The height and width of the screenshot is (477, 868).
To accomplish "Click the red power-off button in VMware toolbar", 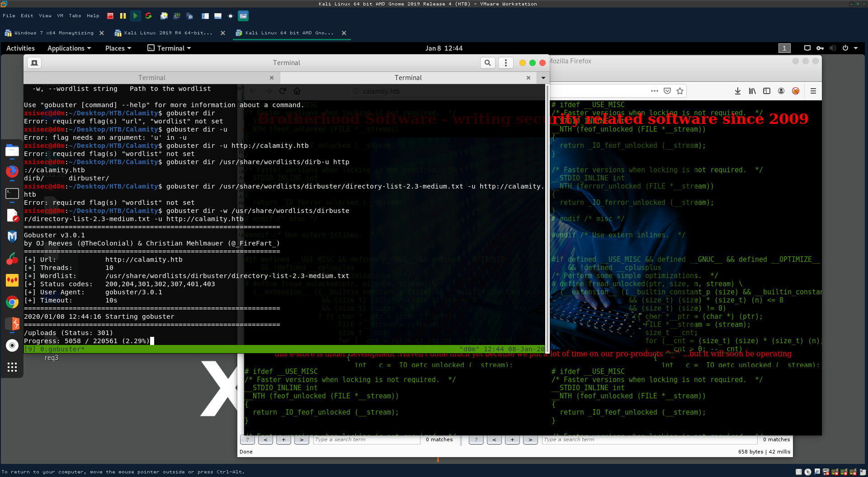I will coord(110,16).
